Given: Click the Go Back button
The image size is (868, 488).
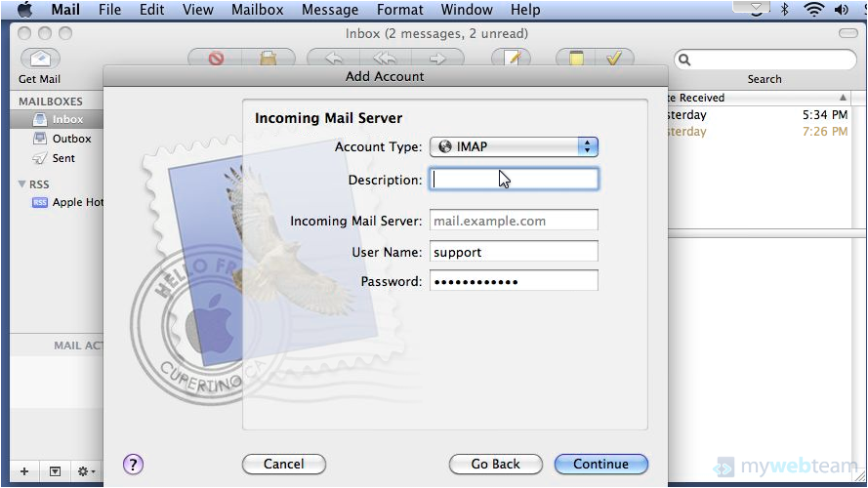Looking at the screenshot, I should point(495,465).
